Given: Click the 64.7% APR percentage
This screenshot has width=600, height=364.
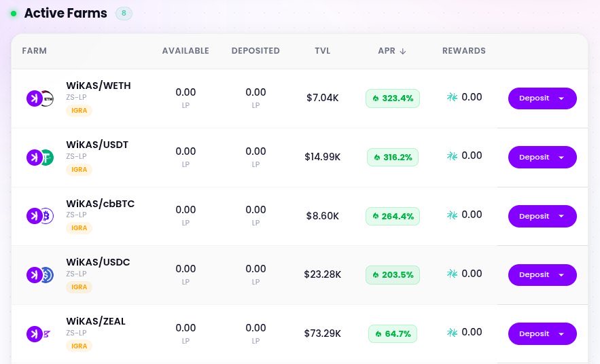Looking at the screenshot, I should [x=398, y=334].
